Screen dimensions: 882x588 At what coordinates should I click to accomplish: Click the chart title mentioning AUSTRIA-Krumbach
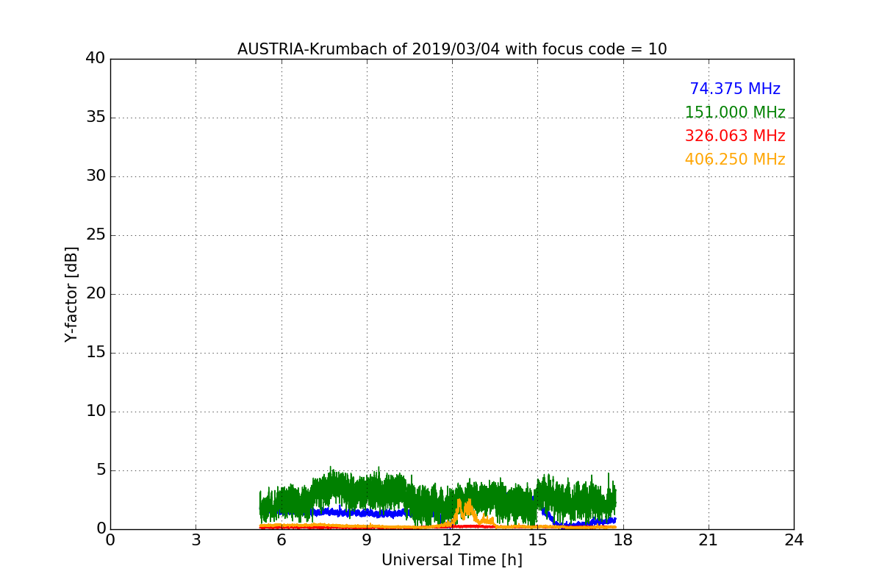click(452, 49)
